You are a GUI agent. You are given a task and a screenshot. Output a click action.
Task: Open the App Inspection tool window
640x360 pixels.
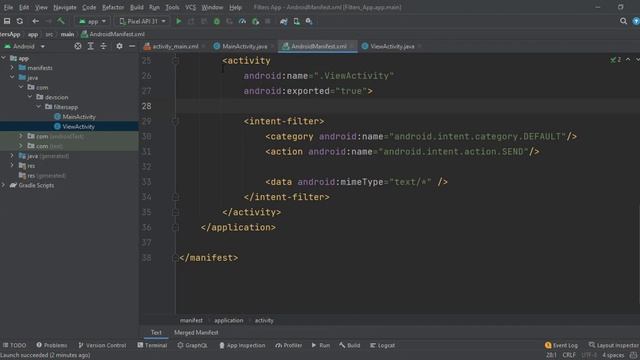[242, 345]
